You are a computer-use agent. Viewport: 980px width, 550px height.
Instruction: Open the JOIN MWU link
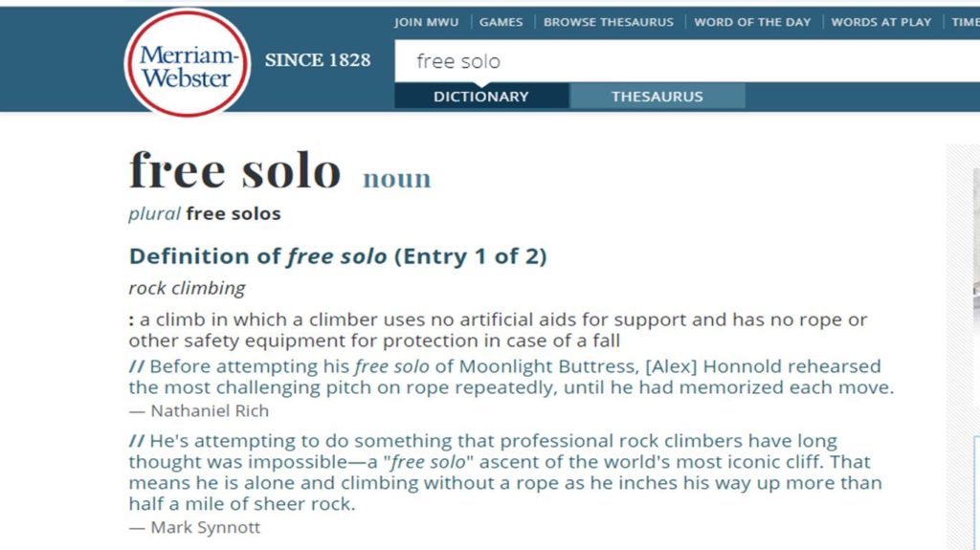(426, 22)
